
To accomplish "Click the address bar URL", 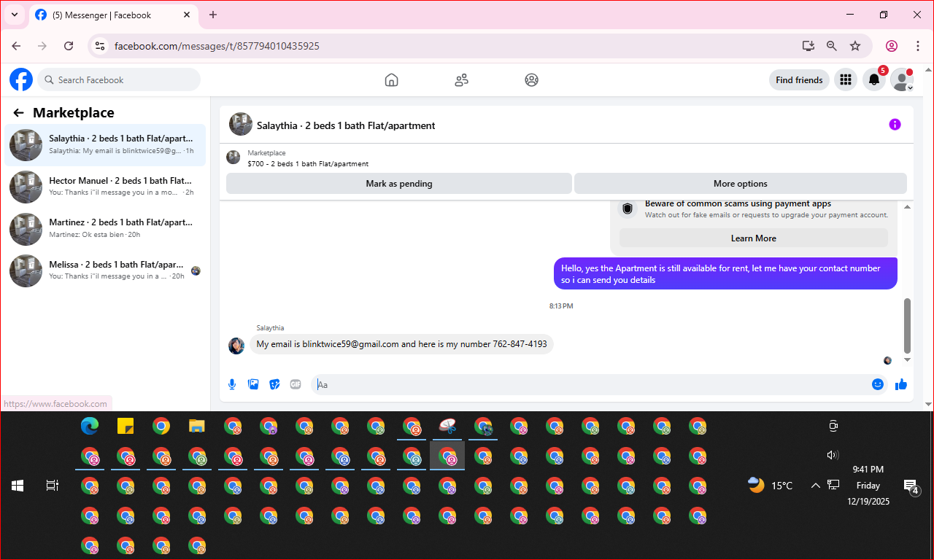I will click(217, 46).
